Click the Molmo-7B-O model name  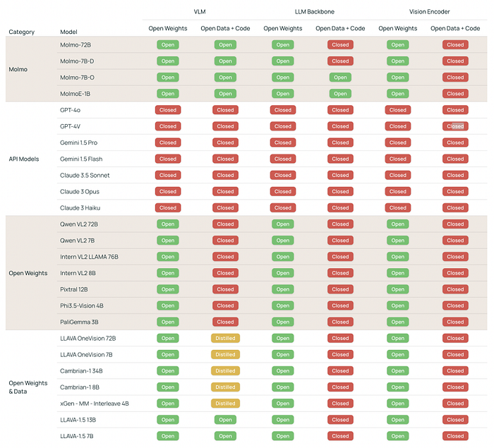click(x=77, y=78)
